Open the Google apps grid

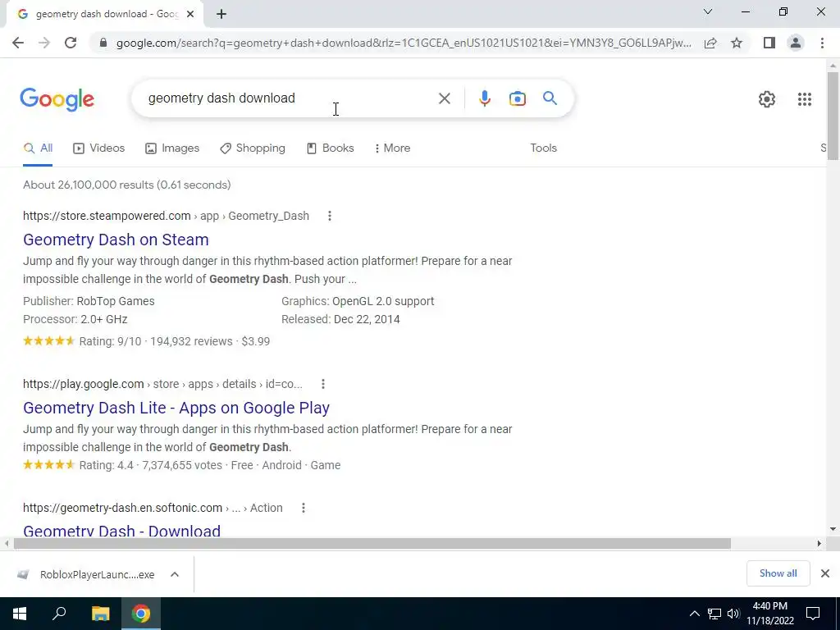[x=804, y=99]
